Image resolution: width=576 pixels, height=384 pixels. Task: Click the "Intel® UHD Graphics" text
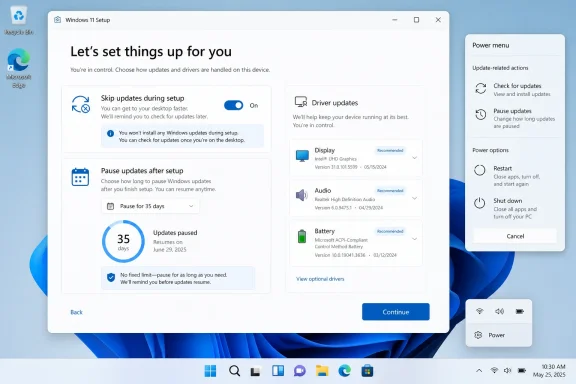pos(336,159)
